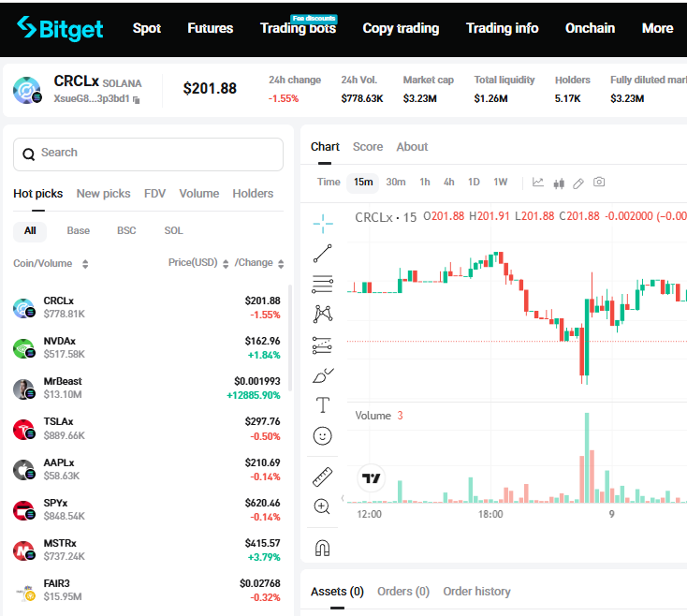The width and height of the screenshot is (687, 616).
Task: Copy the CRCLx contract address
Action: pos(137,100)
